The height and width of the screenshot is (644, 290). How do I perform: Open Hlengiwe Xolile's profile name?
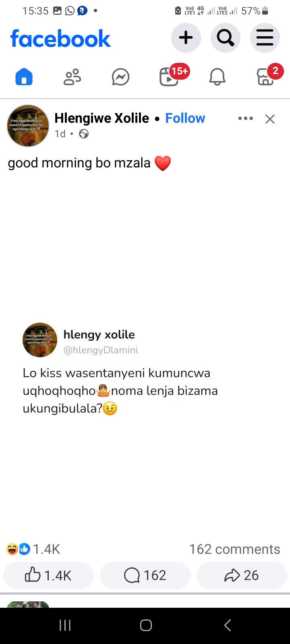click(x=101, y=118)
